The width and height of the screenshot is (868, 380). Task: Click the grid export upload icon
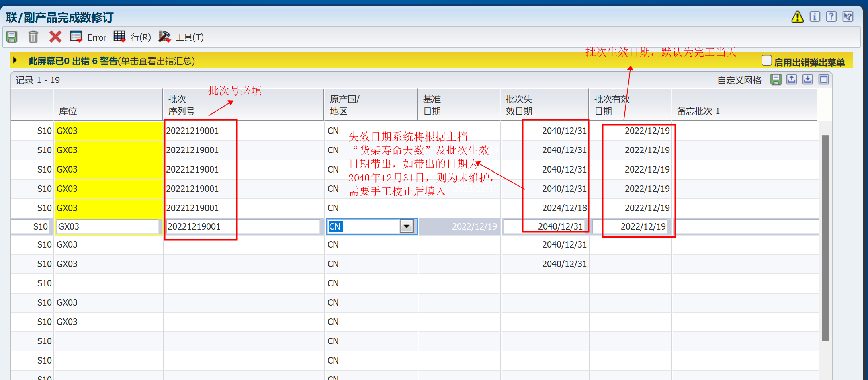coord(792,79)
